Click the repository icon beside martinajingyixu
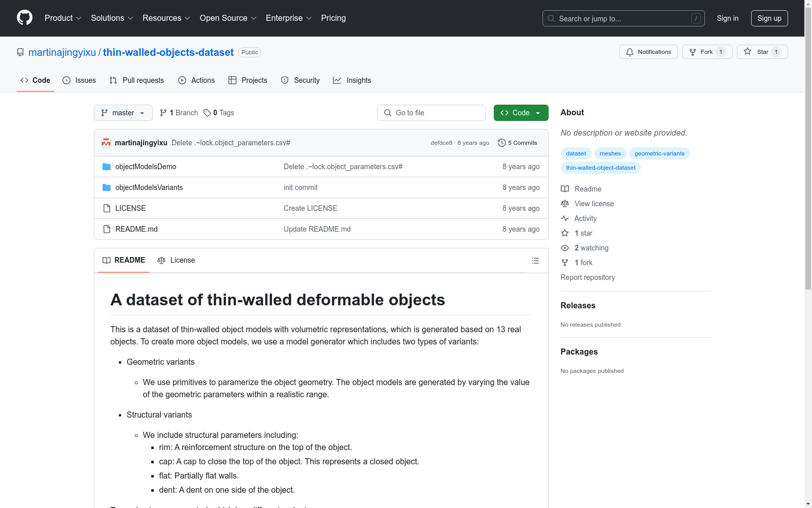Screen dimensions: 812x508 (x=20, y=52)
